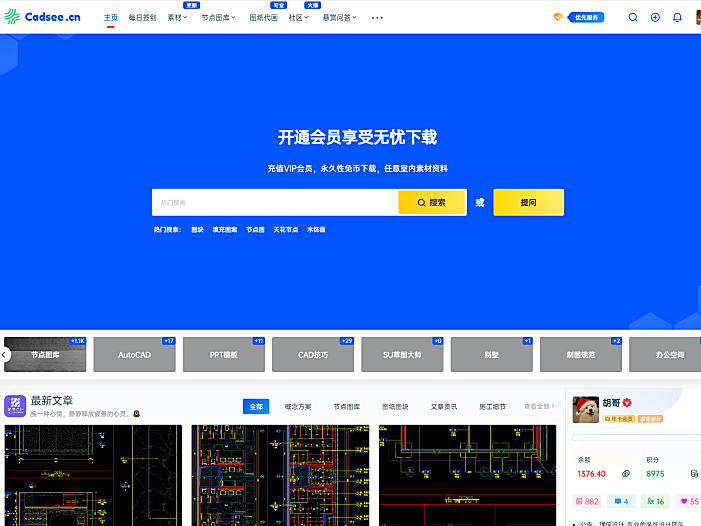The width and height of the screenshot is (701, 526).
Task: Expand the 节点图库 dropdown in navigation
Action: 218,17
